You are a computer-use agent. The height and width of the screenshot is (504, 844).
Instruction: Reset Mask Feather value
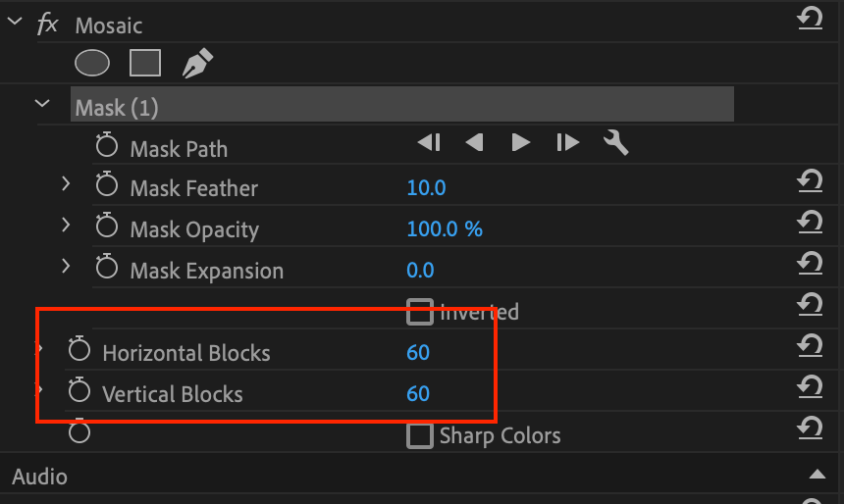[x=810, y=180]
